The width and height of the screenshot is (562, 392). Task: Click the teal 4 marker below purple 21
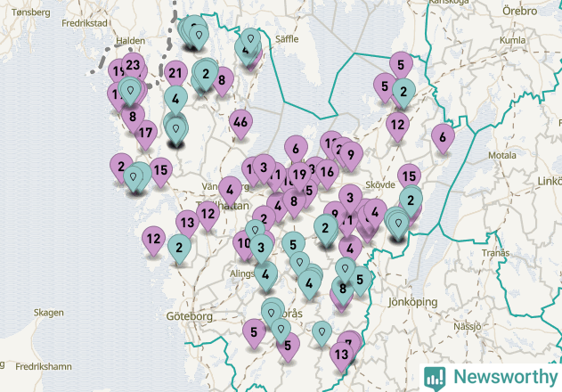click(x=175, y=101)
